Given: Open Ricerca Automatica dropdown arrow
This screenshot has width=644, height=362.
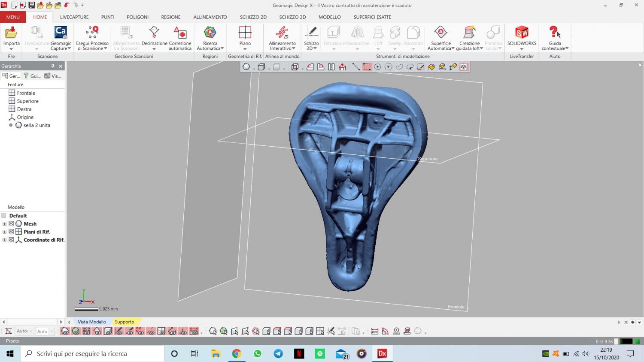Looking at the screenshot, I should (222, 48).
